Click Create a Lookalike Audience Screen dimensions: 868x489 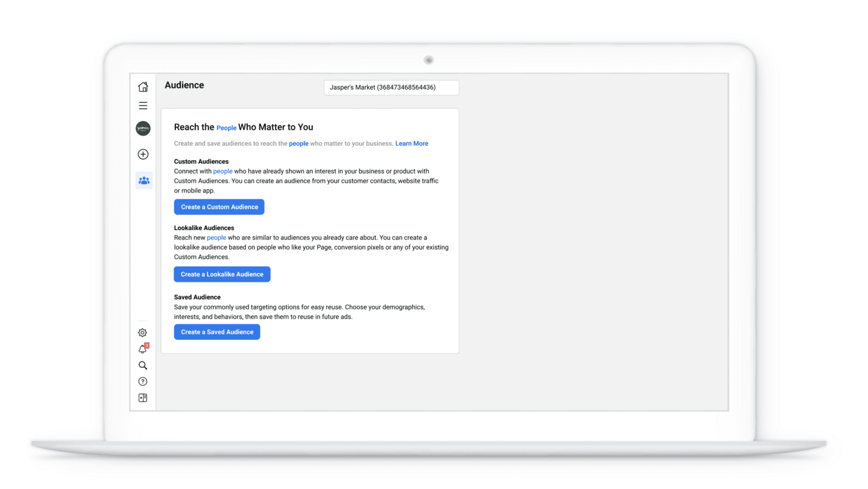[222, 274]
